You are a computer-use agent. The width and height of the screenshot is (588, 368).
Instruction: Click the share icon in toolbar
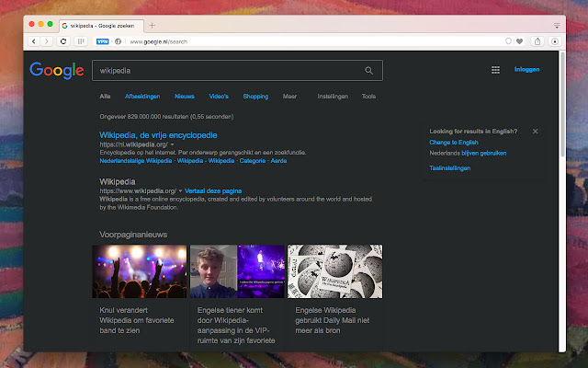pyautogui.click(x=537, y=41)
